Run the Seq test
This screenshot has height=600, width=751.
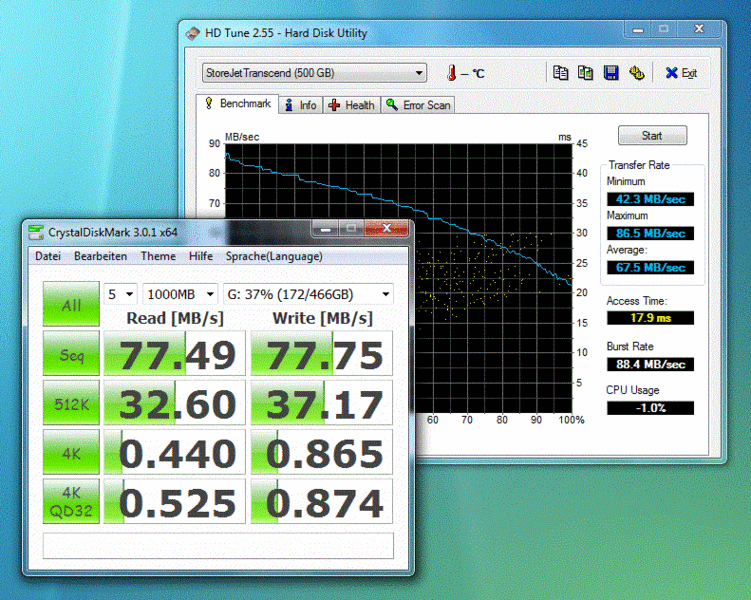pyautogui.click(x=71, y=353)
